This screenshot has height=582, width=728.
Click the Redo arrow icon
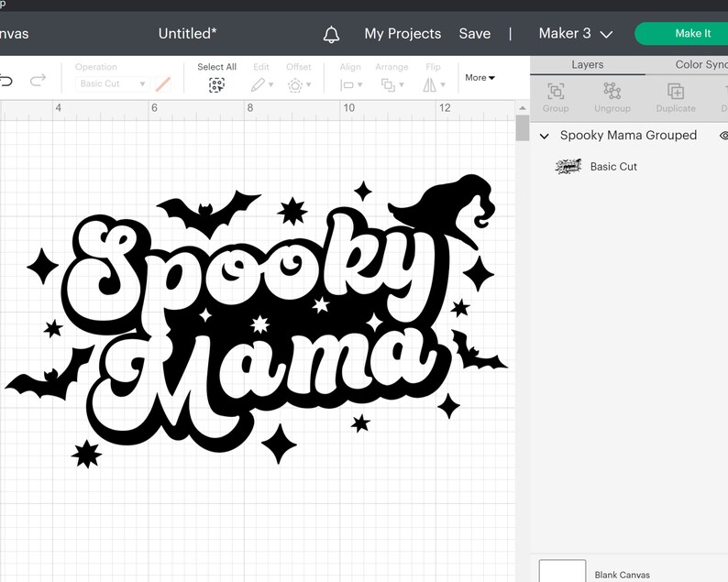pyautogui.click(x=39, y=80)
